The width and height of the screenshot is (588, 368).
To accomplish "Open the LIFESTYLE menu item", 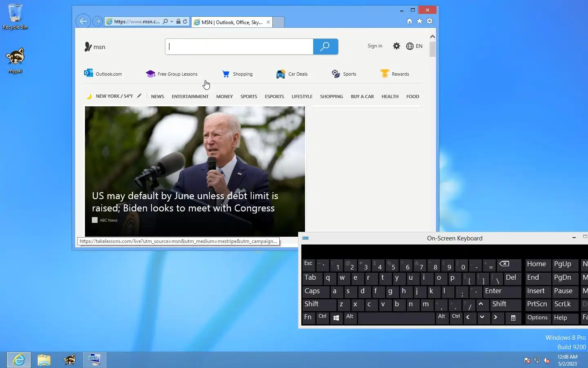I will point(302,96).
